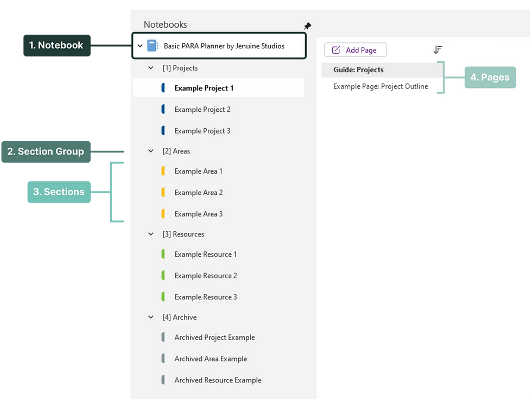Click the Add Page button

(x=356, y=49)
